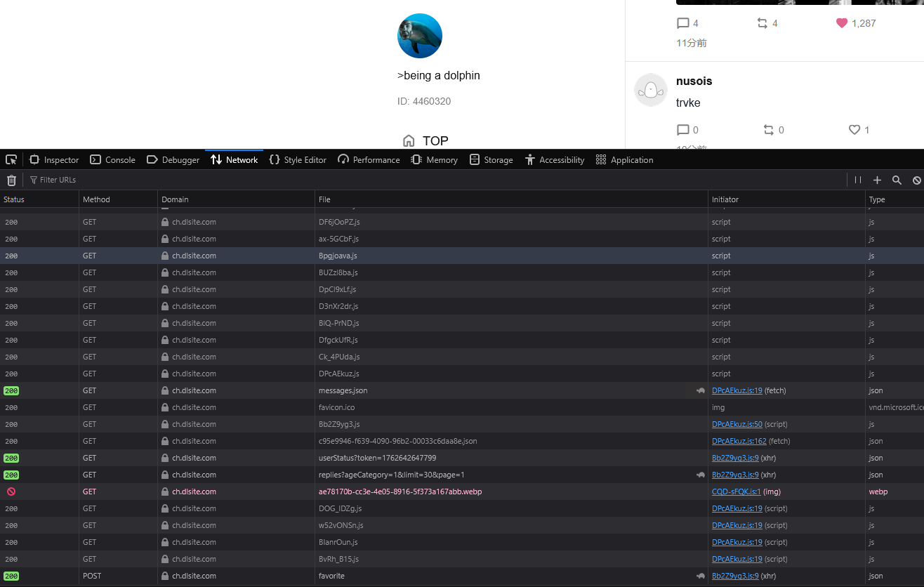Viewport: 924px width, 587px height.
Task: Open the Style Editor tab
Action: (298, 160)
